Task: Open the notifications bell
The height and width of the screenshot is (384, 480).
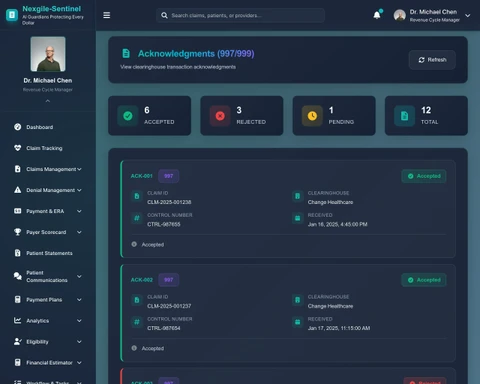Action: coord(377,15)
